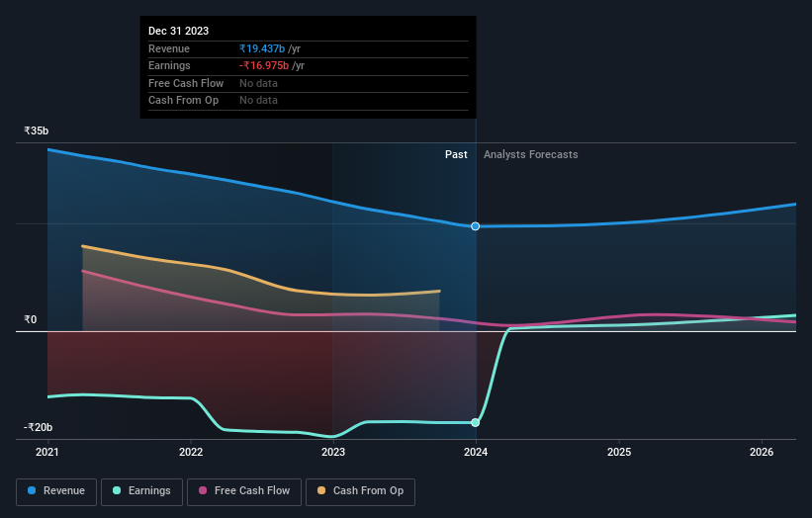Click the Free Cash Flow No data entry

point(258,83)
